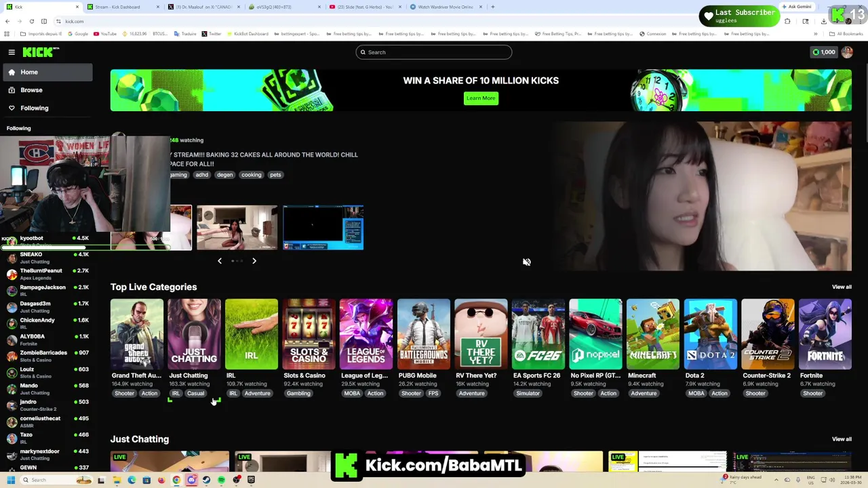868x488 pixels.
Task: Select the 'cooking' stream tag
Action: (x=251, y=175)
